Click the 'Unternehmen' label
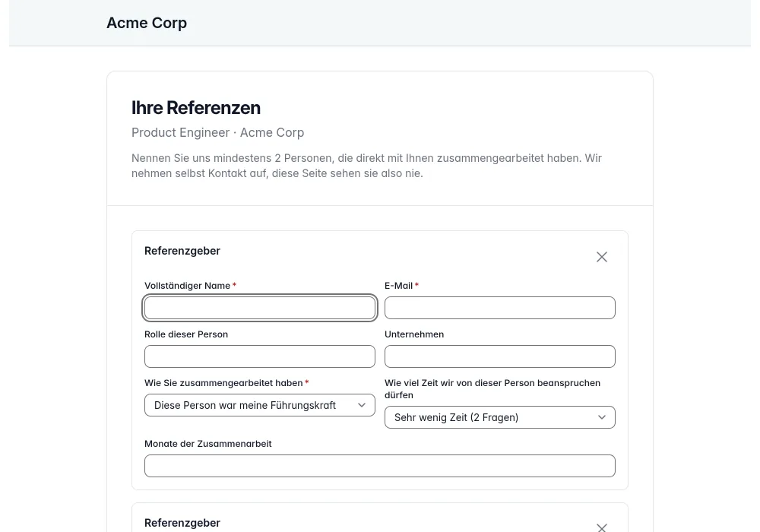The height and width of the screenshot is (532, 760). [x=414, y=334]
